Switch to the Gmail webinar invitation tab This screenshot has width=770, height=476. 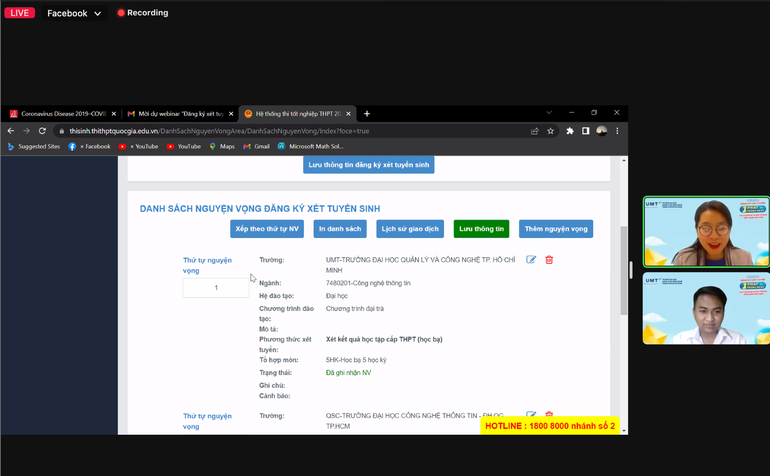[x=181, y=114]
